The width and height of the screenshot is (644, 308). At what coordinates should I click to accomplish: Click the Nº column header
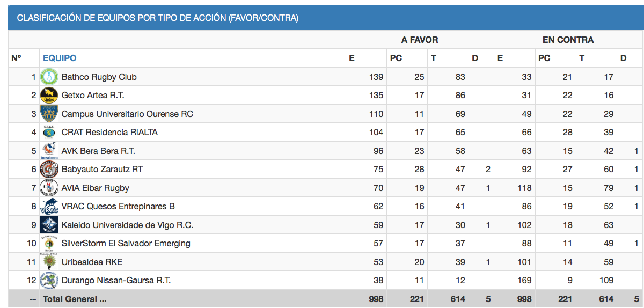pyautogui.click(x=16, y=58)
